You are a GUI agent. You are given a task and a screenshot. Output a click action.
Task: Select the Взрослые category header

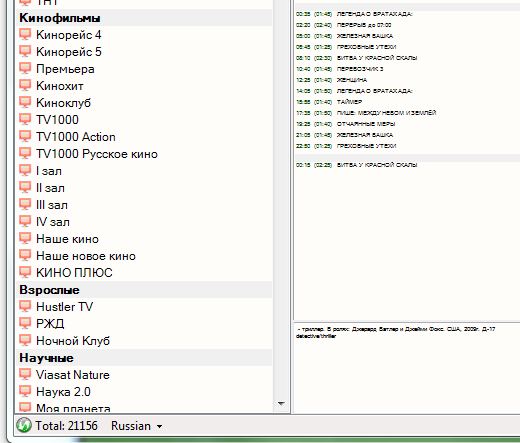pos(144,290)
